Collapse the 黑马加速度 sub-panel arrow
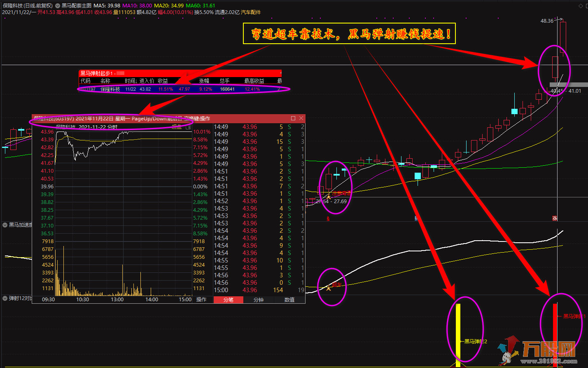This screenshot has height=368, width=588. point(5,225)
